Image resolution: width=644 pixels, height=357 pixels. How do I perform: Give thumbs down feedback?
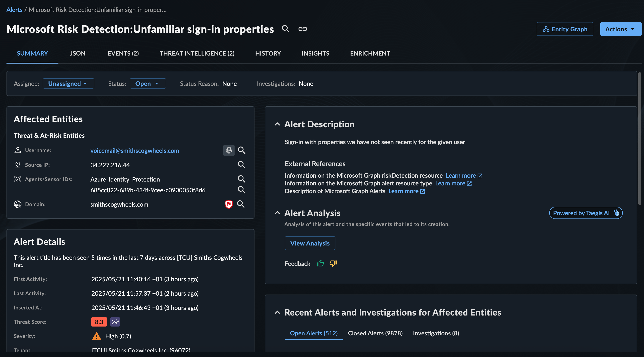tap(333, 263)
